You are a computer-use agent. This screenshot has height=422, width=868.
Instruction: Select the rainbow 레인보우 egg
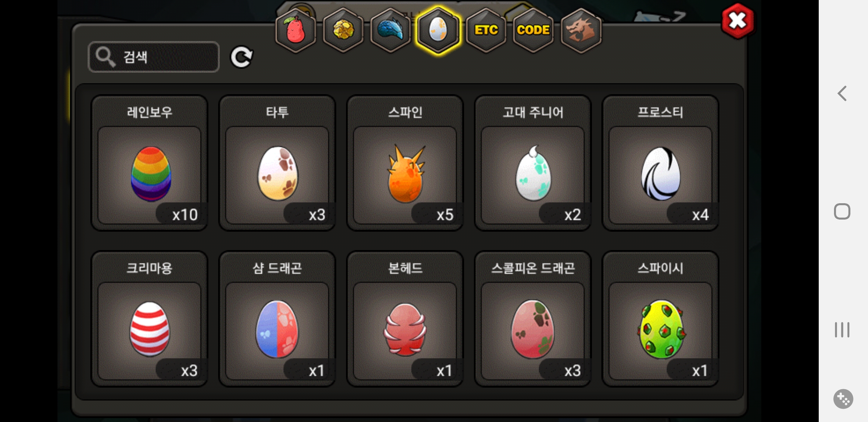click(x=149, y=163)
